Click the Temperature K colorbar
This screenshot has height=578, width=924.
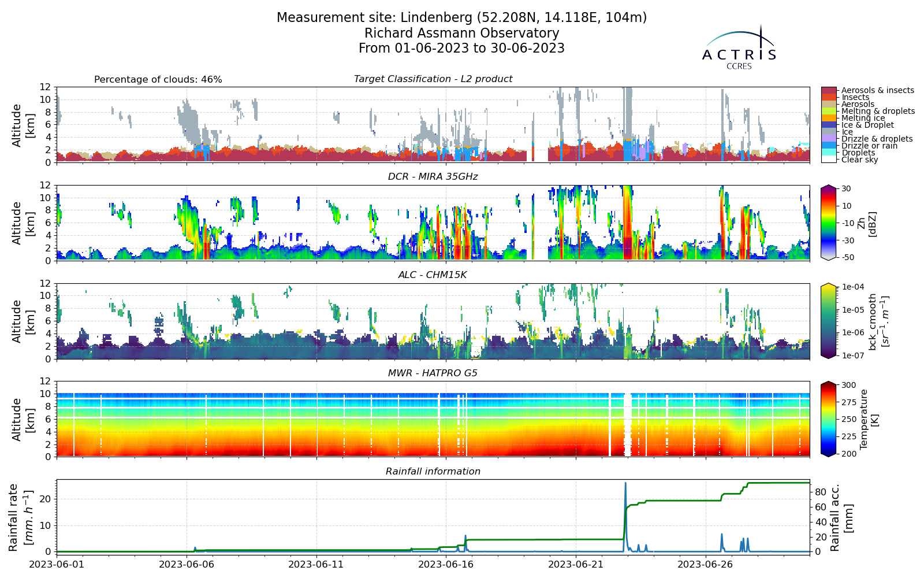[829, 419]
